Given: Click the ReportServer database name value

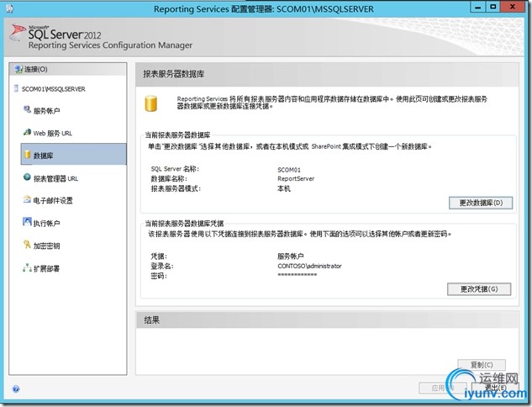Looking at the screenshot, I should [296, 179].
